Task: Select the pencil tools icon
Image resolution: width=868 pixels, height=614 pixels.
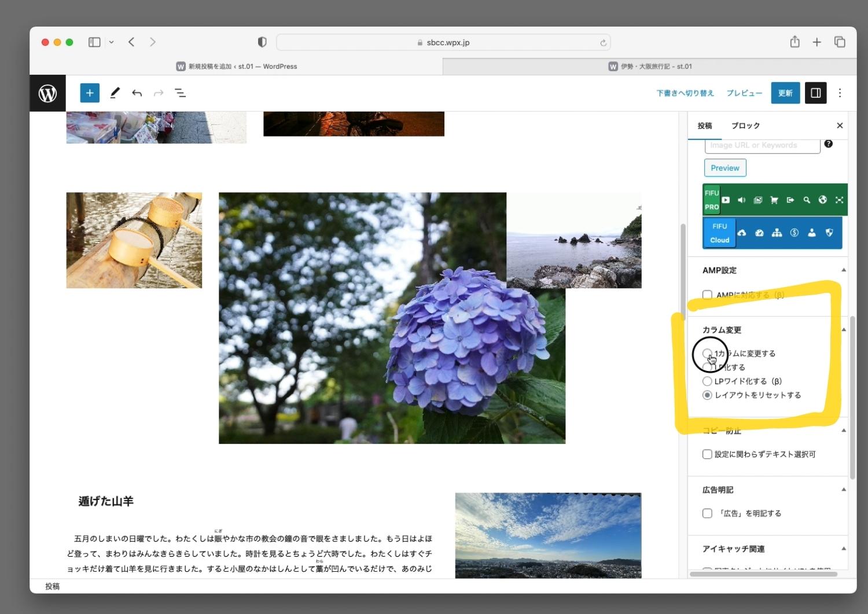Action: pyautogui.click(x=115, y=93)
